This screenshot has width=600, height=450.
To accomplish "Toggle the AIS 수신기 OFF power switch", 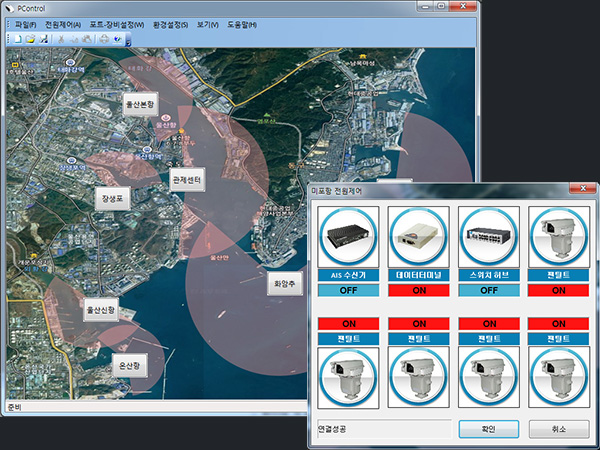I will 349,290.
